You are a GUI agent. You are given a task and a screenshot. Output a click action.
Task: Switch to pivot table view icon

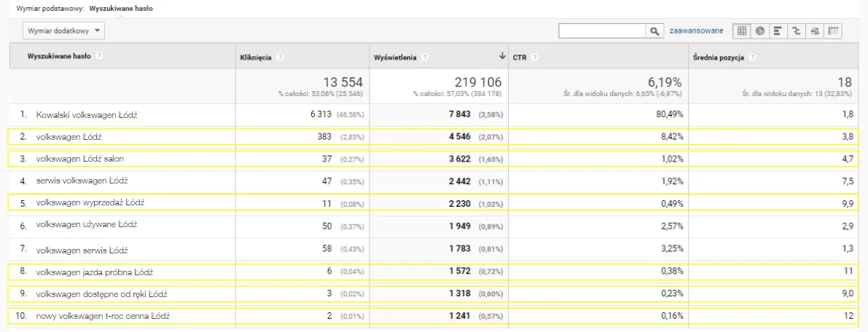click(833, 31)
